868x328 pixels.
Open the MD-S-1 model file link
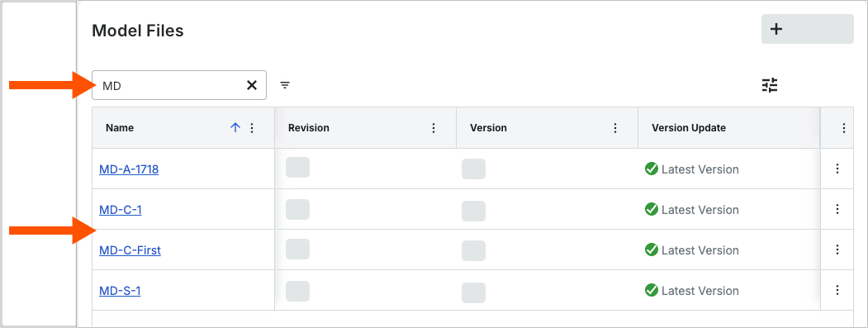tap(120, 290)
